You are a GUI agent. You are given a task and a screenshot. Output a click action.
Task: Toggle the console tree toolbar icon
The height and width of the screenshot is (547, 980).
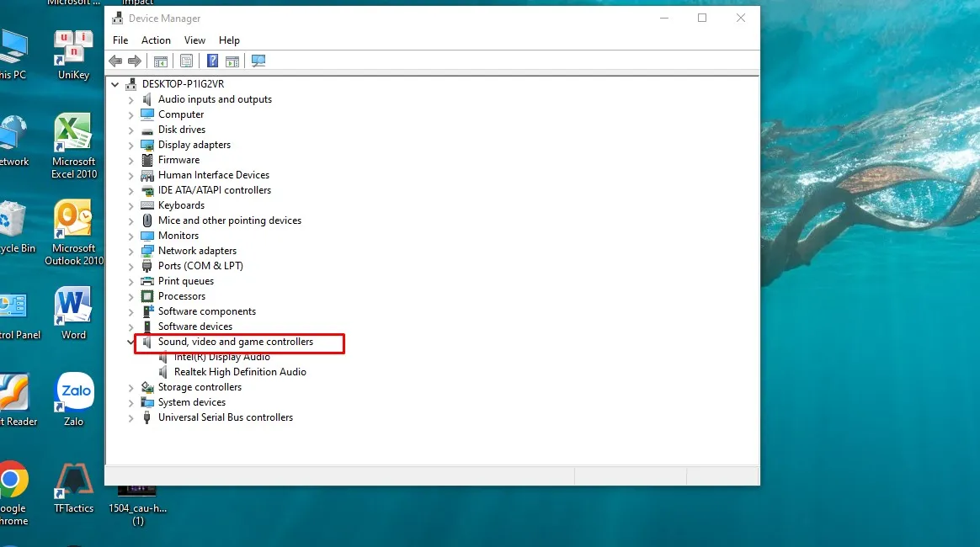160,60
